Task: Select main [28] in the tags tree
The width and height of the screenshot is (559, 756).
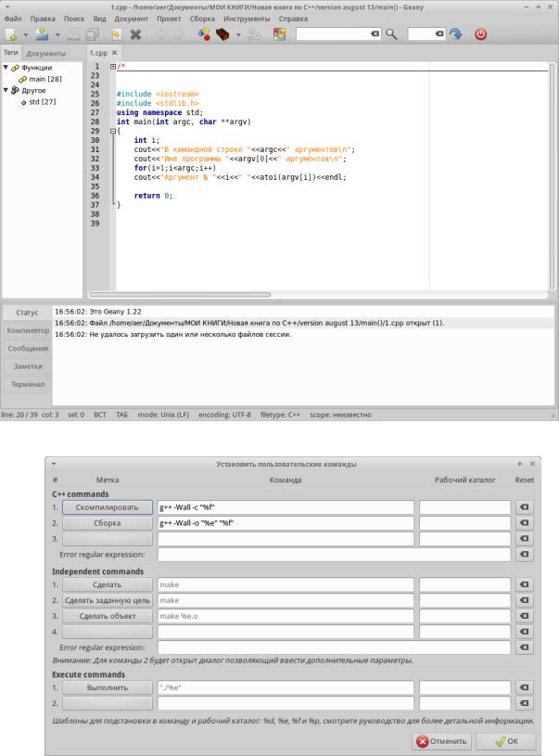Action: [x=40, y=79]
